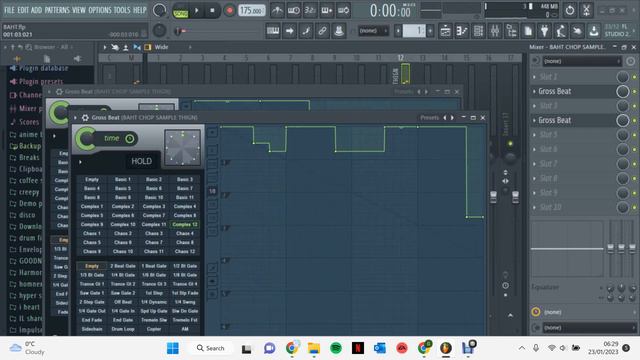Expand the arrow of the second Gross Beat slot
The image size is (640, 360).
tap(534, 120)
